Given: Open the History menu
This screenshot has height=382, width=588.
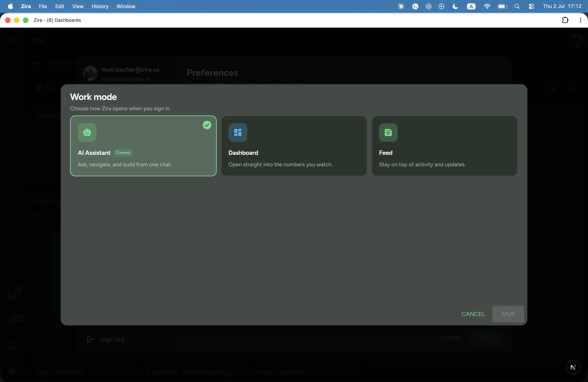Looking at the screenshot, I should [100, 6].
